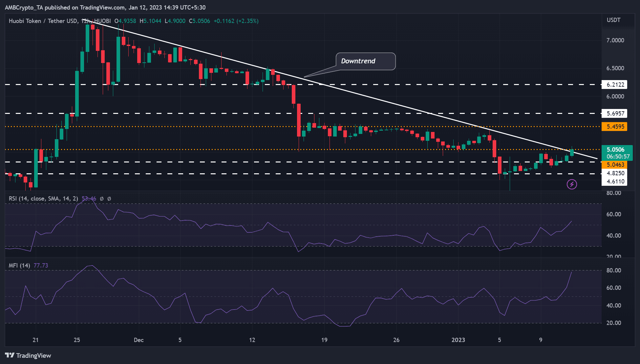Click date 12 on the time axis
This screenshot has width=640, height=364.
point(252,340)
